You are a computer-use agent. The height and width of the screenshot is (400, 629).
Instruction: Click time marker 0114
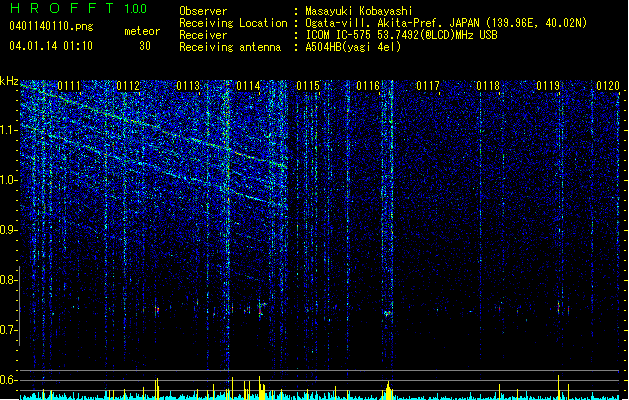248,86
